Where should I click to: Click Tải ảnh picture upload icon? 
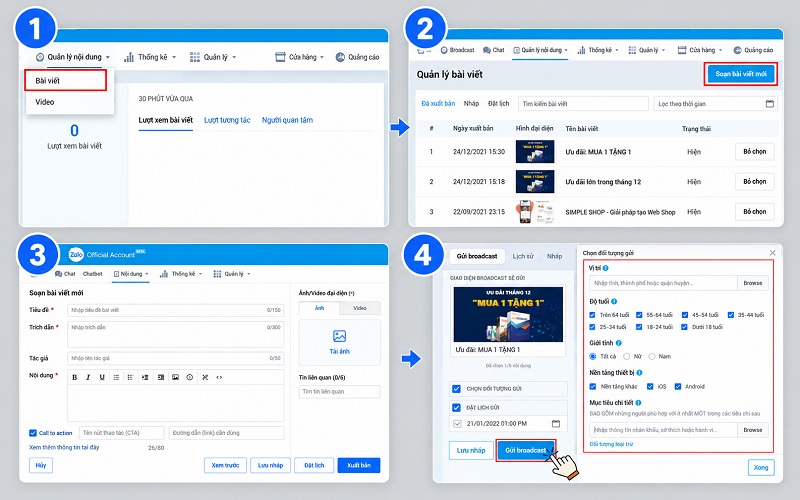[339, 336]
